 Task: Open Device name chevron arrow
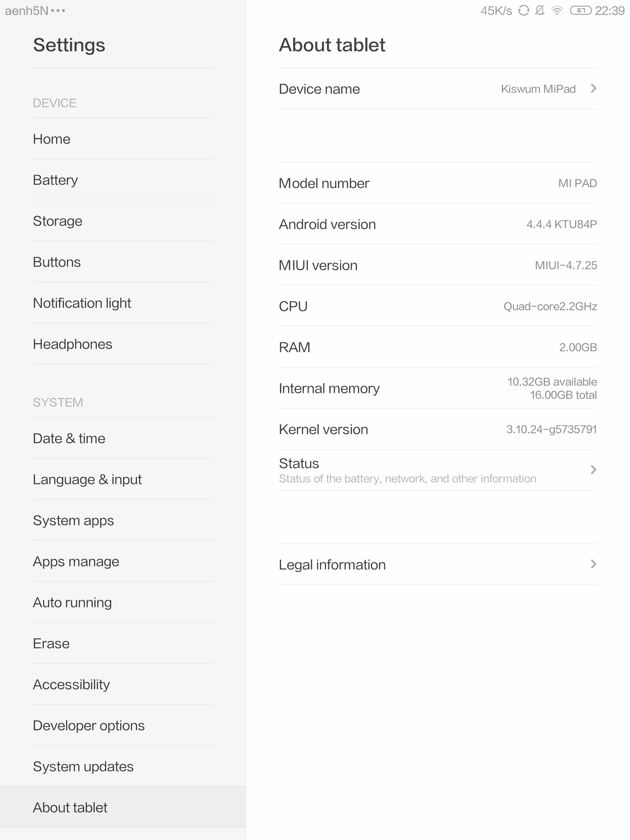pos(593,89)
